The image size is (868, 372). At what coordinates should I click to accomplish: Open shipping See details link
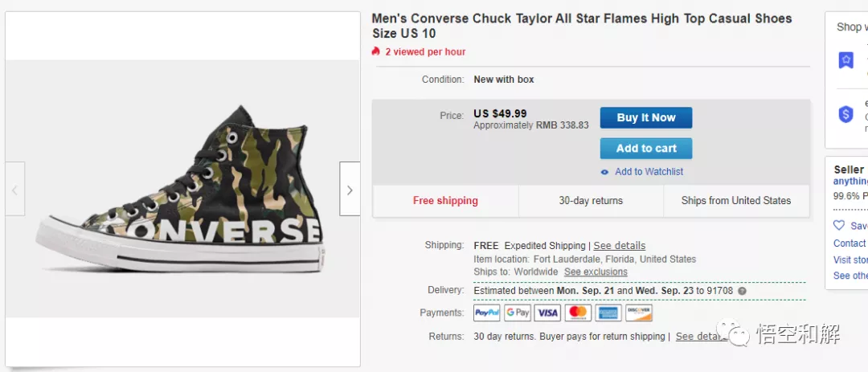point(619,246)
